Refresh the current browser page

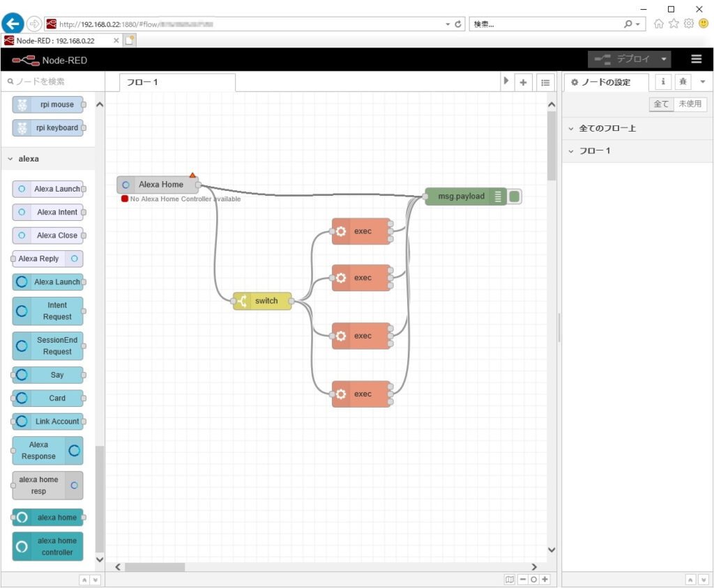click(458, 24)
